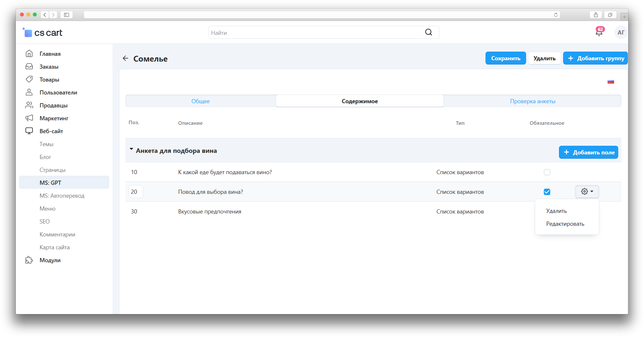Enable required checkbox for food question
Viewport: 644px width, 337px height.
pos(547,172)
